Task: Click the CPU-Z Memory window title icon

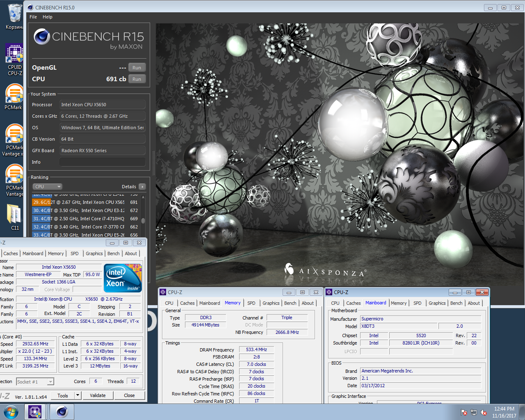Action: tap(163, 292)
